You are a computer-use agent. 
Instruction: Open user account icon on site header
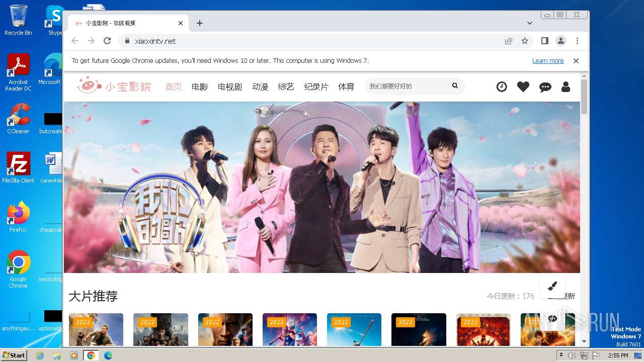[566, 86]
